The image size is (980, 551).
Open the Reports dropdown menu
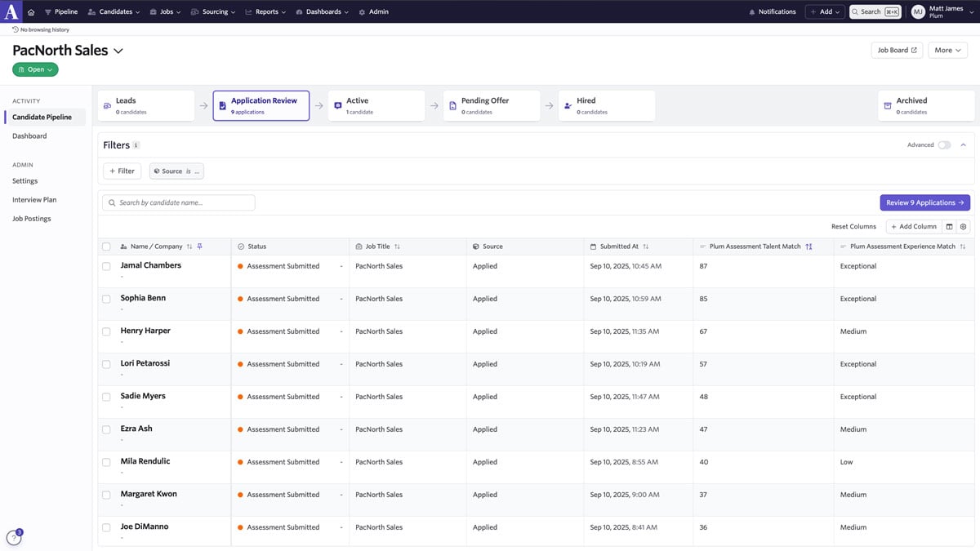(265, 12)
